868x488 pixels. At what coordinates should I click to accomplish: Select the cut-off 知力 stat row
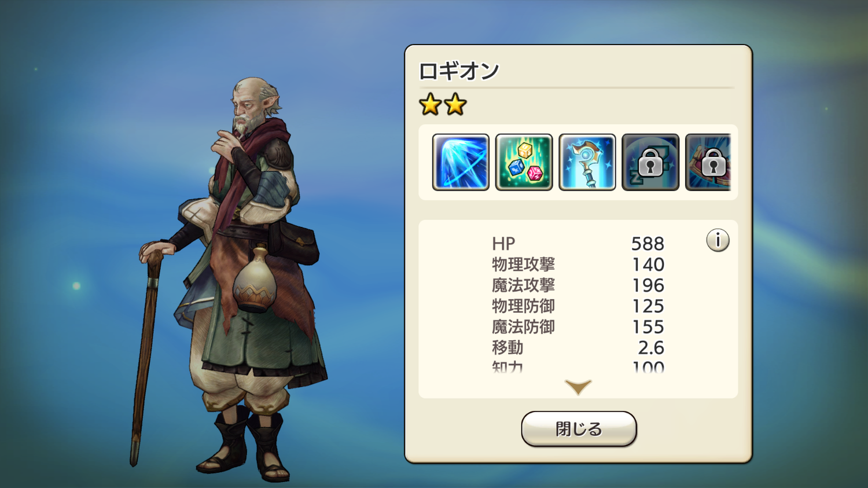click(578, 367)
